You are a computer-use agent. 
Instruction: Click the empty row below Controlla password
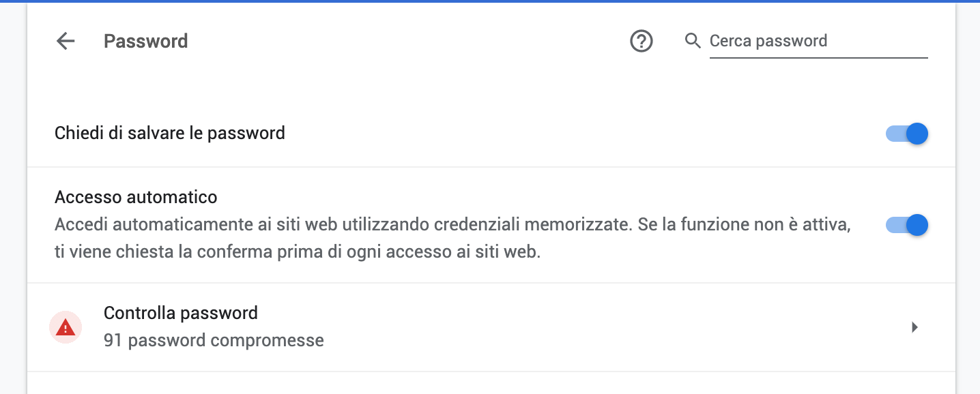(x=490, y=383)
